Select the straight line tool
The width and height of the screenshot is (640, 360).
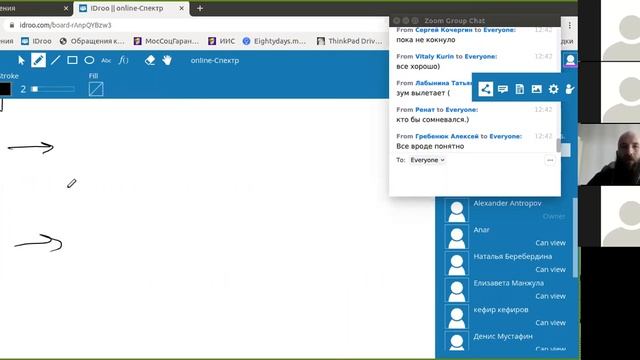[x=55, y=60]
